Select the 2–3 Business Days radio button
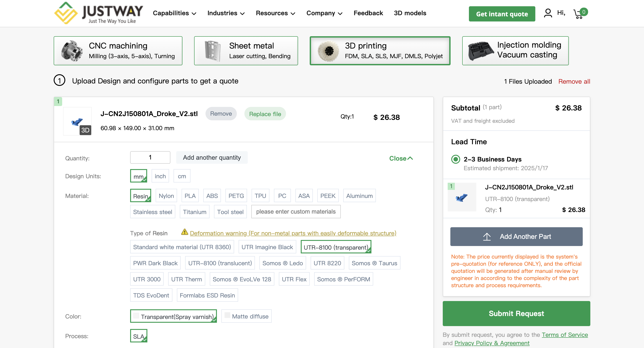The image size is (644, 348). pos(455,159)
